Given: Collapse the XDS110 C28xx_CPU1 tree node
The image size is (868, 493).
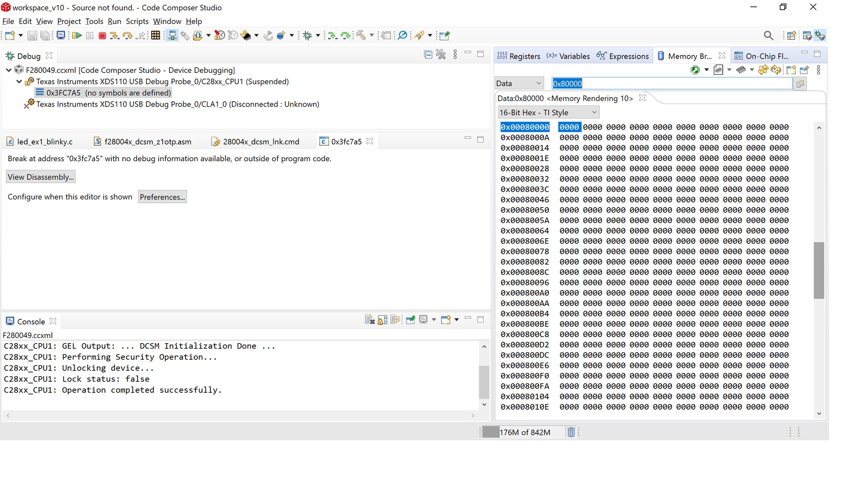Looking at the screenshot, I should coord(19,82).
